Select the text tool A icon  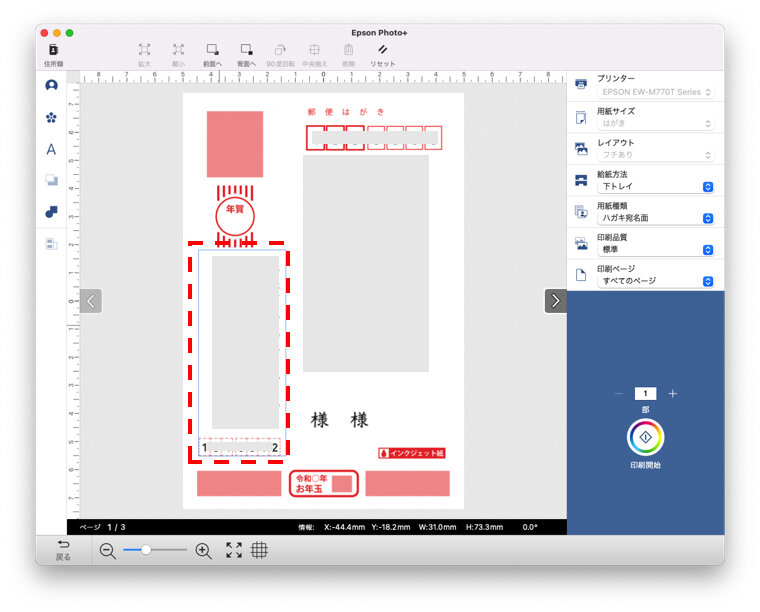click(x=51, y=149)
